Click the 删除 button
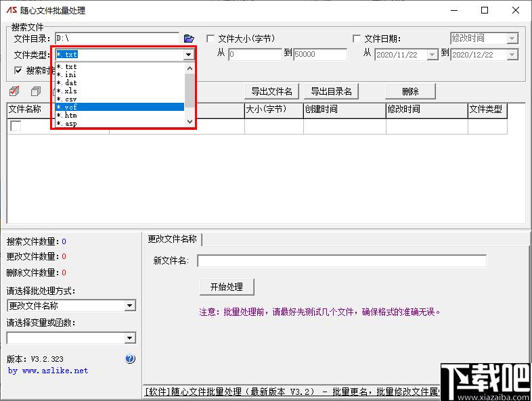The height and width of the screenshot is (401, 532). (x=410, y=91)
